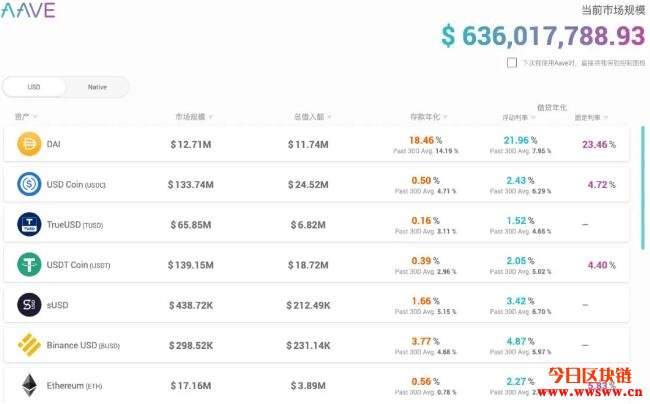Sort by the 总借入额 total borrowed column

[x=312, y=117]
